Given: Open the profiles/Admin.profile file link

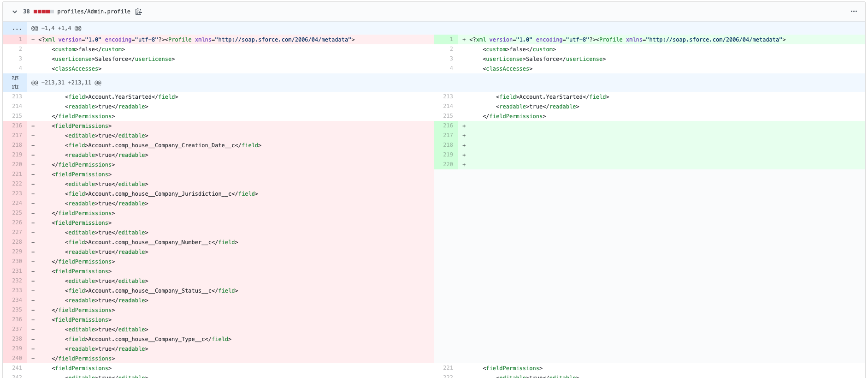Looking at the screenshot, I should (94, 12).
